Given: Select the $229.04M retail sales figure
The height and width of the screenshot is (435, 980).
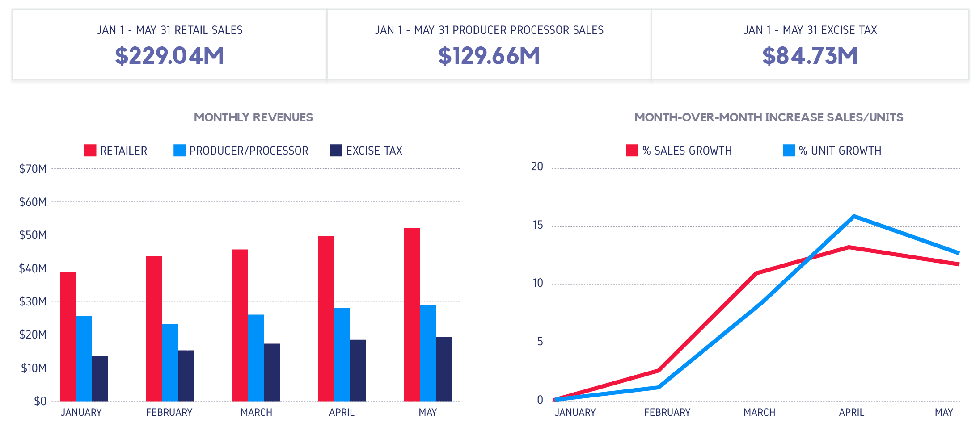Looking at the screenshot, I should point(170,55).
